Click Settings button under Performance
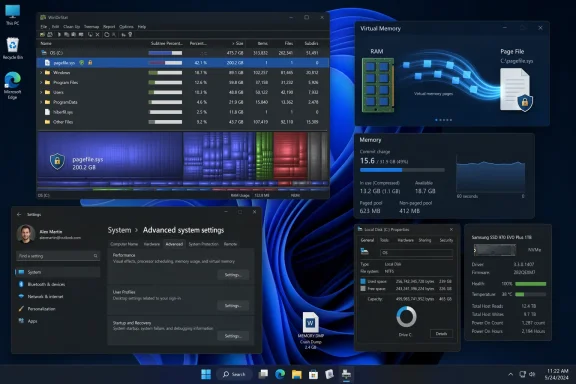Viewport: 576px width, 384px height. click(x=233, y=275)
